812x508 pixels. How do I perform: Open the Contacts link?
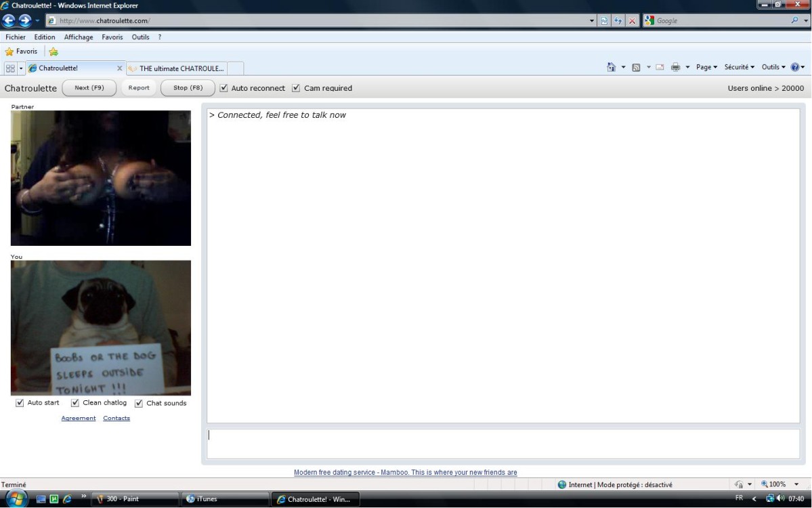116,419
